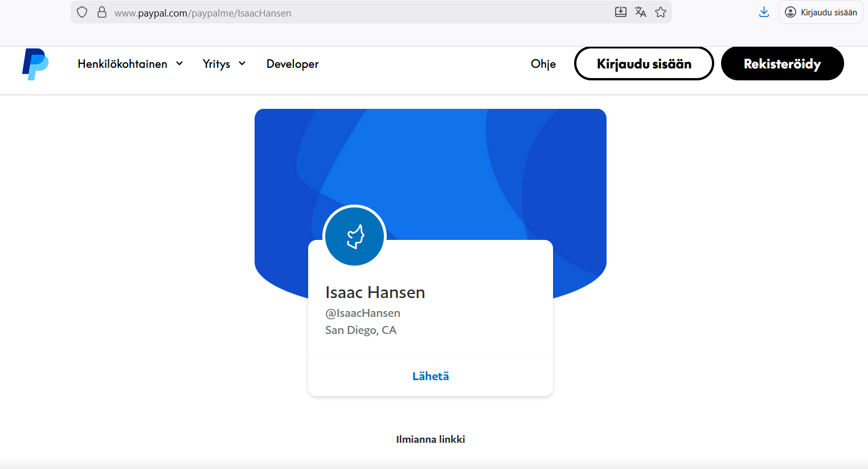The image size is (868, 469).
Task: Click the paypal.com URL address field
Action: [342, 13]
